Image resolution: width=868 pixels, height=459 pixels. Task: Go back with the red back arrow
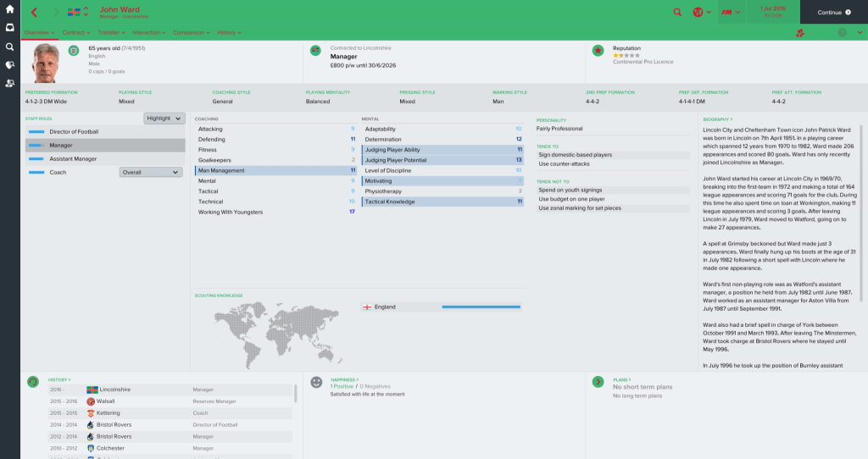pyautogui.click(x=34, y=12)
